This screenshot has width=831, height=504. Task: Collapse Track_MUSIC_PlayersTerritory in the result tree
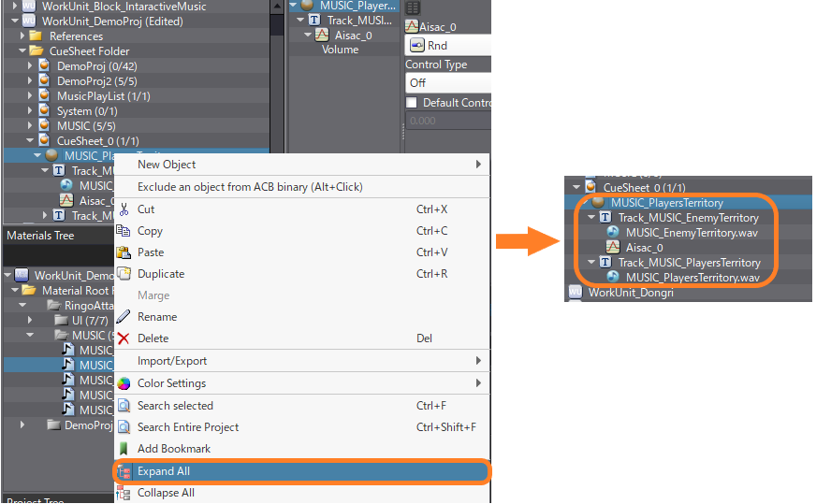coord(590,262)
